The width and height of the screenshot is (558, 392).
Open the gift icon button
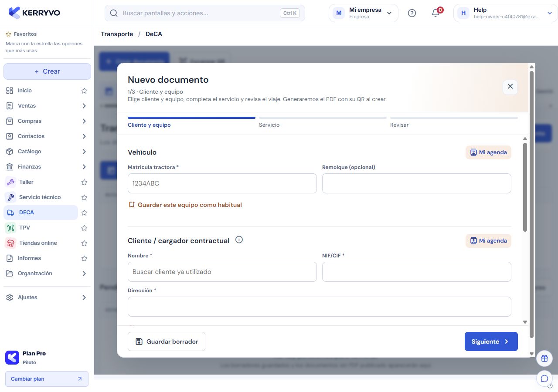coord(544,358)
